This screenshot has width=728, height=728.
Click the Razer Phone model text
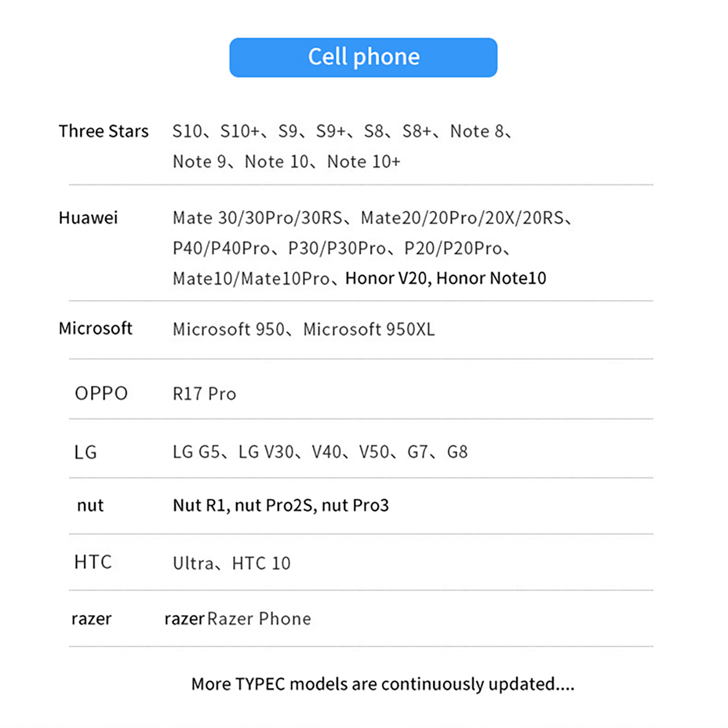259,619
